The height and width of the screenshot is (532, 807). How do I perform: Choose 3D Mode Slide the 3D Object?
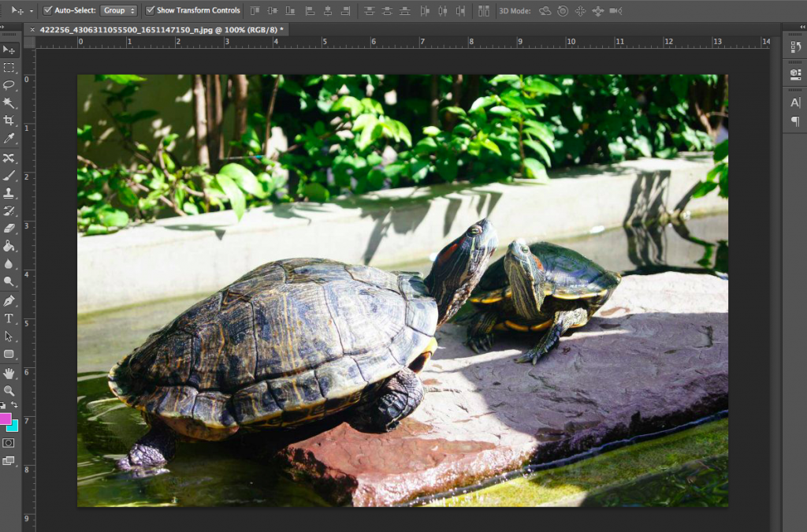(x=598, y=11)
